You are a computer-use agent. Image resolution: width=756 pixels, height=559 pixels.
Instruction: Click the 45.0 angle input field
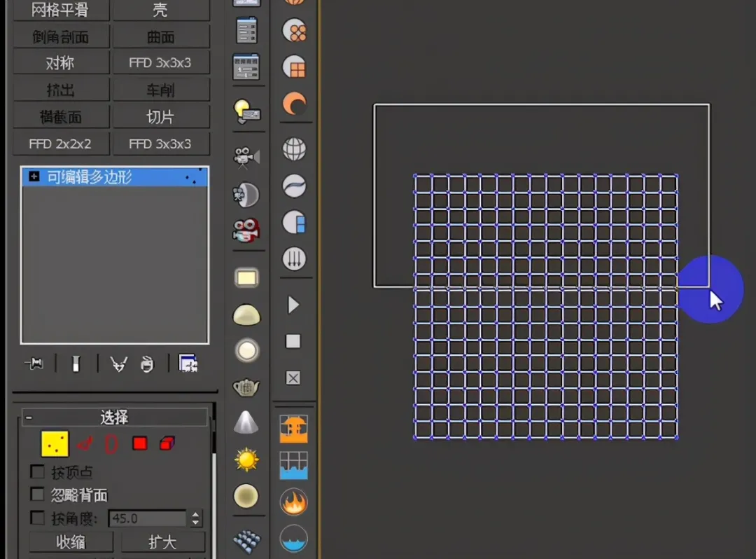pos(148,518)
